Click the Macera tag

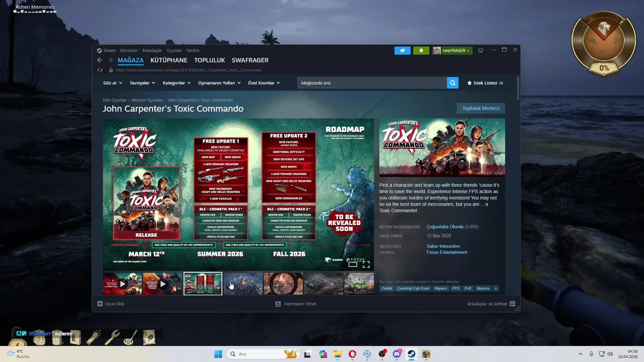483,289
